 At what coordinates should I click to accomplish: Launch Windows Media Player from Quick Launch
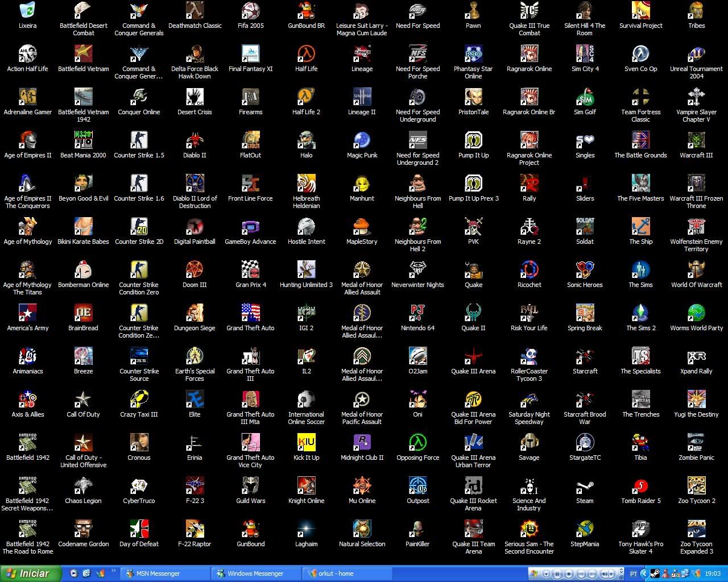tap(74, 573)
